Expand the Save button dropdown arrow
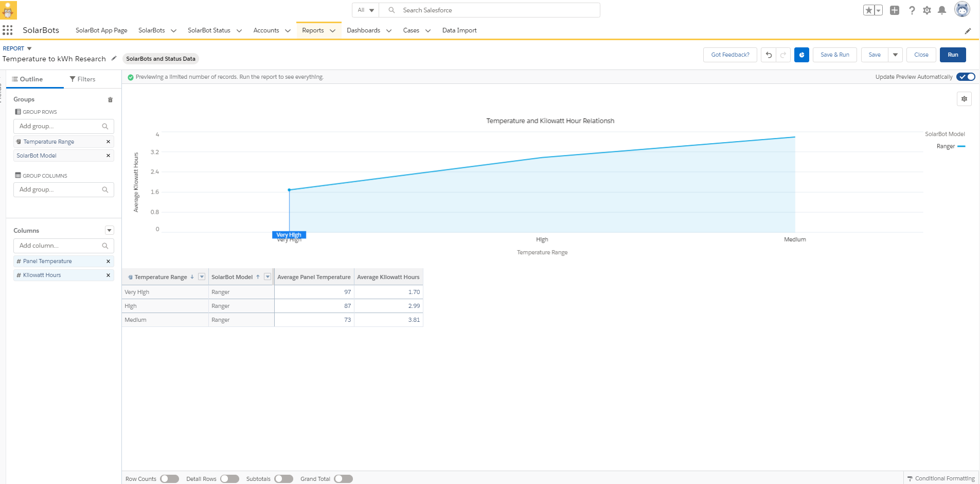 (x=895, y=55)
